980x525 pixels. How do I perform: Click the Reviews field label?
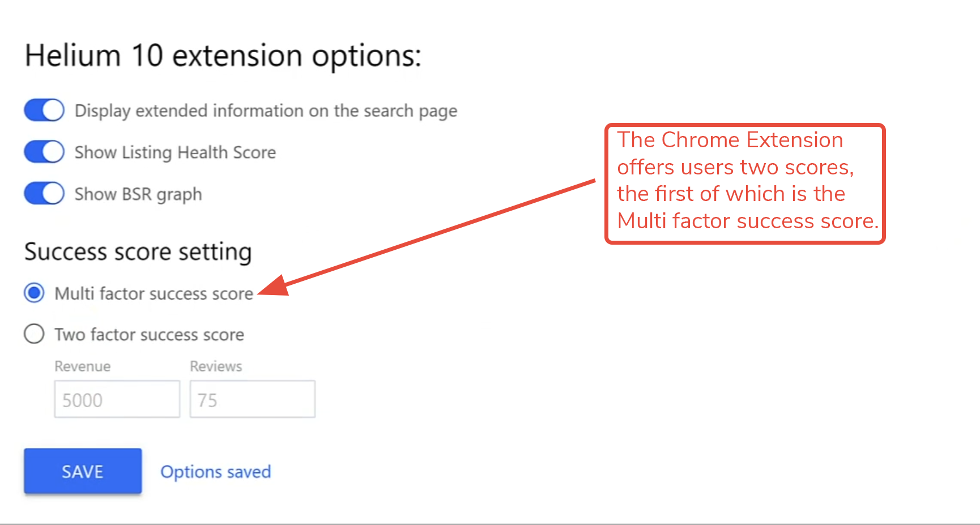(216, 366)
